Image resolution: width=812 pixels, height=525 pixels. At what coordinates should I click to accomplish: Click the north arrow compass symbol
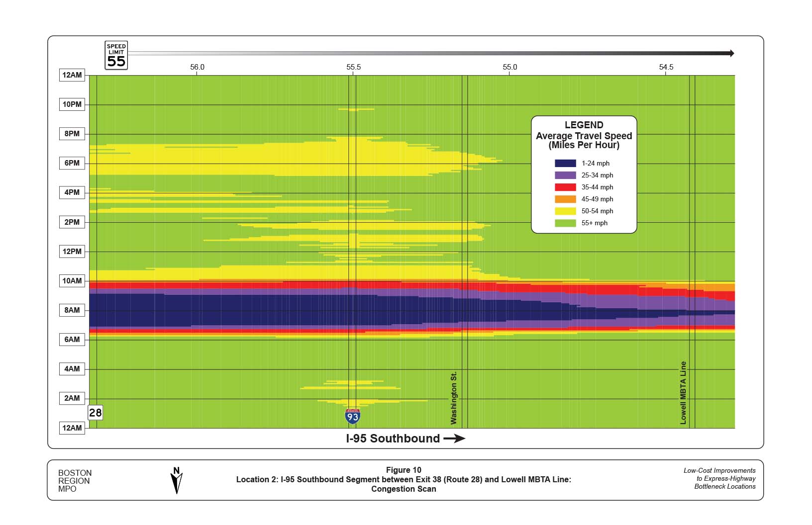[x=177, y=480]
